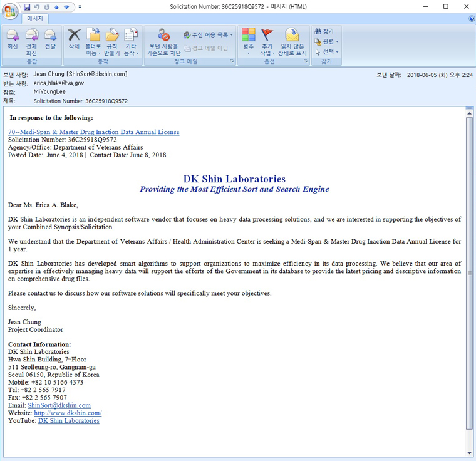Open Categorize (범주) color dropdown
Image resolution: width=476 pixels, height=461 pixels.
248,42
